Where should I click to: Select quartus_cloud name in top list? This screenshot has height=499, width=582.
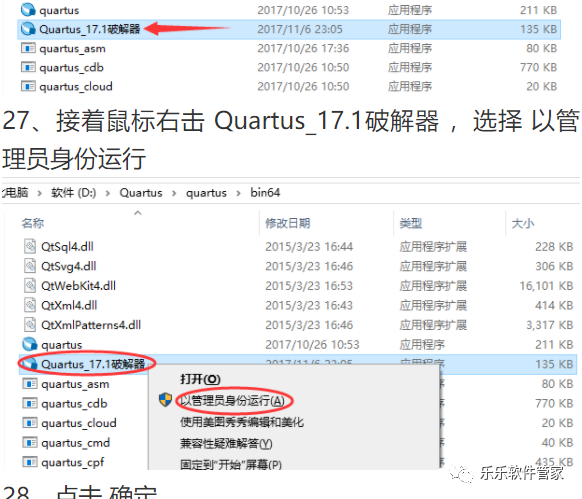pyautogui.click(x=76, y=87)
